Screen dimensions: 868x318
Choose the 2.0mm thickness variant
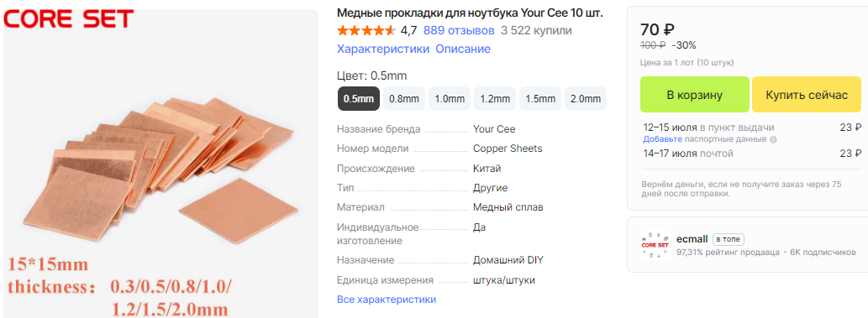[x=586, y=99]
